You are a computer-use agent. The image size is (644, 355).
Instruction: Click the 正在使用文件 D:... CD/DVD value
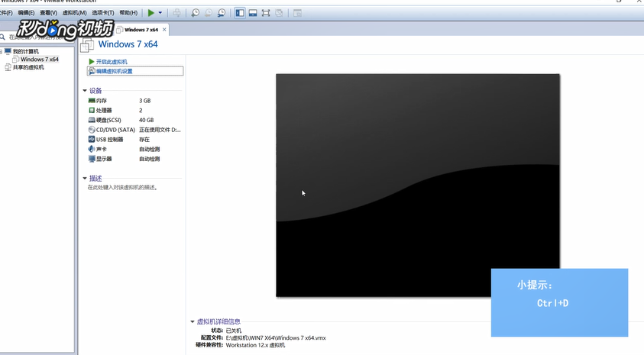pos(160,130)
